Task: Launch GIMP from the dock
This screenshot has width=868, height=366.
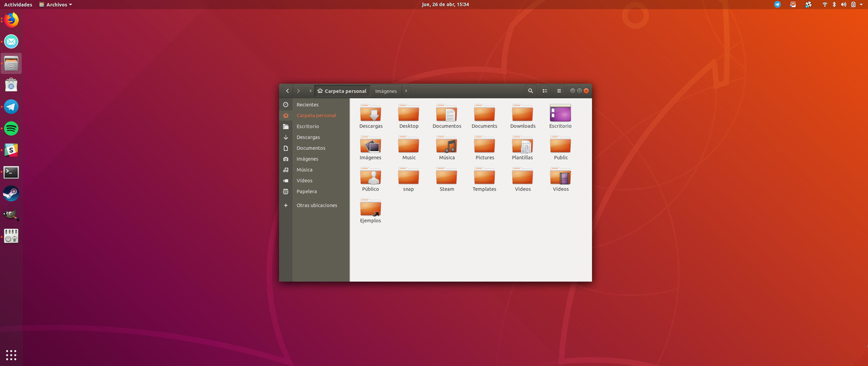Action: coord(11,215)
